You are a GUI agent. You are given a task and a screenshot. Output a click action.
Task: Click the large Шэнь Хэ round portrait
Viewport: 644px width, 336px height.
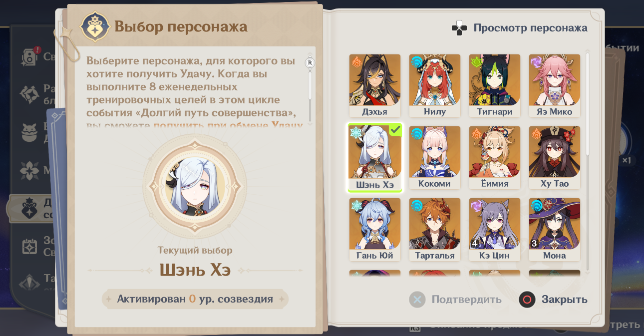coord(195,187)
